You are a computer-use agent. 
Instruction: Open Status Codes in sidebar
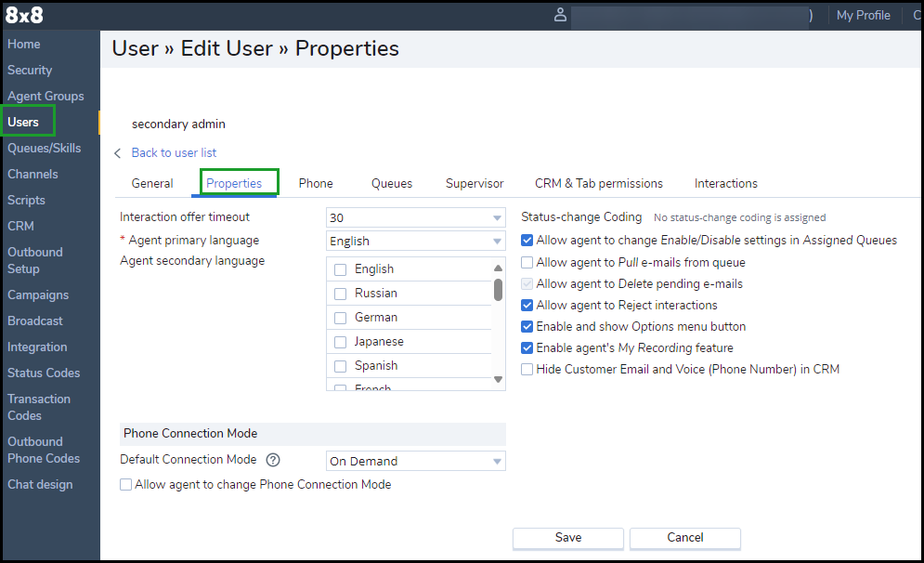[x=44, y=373]
